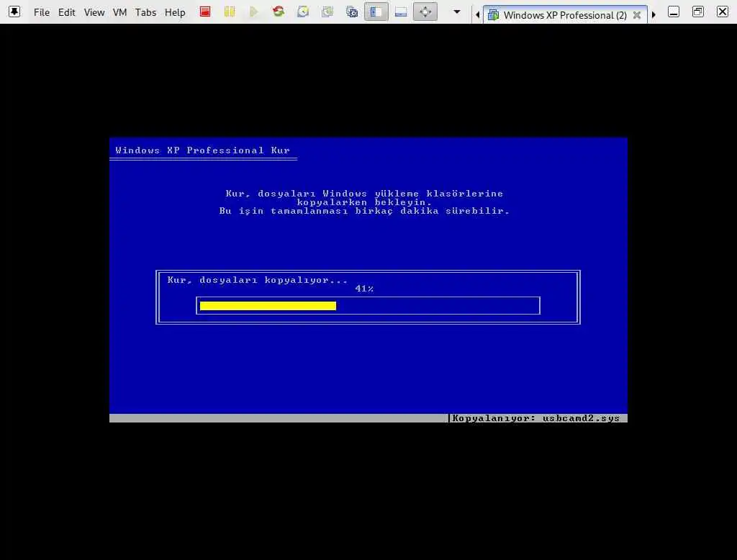
Task: Click the red power off VM icon
Action: tap(205, 12)
